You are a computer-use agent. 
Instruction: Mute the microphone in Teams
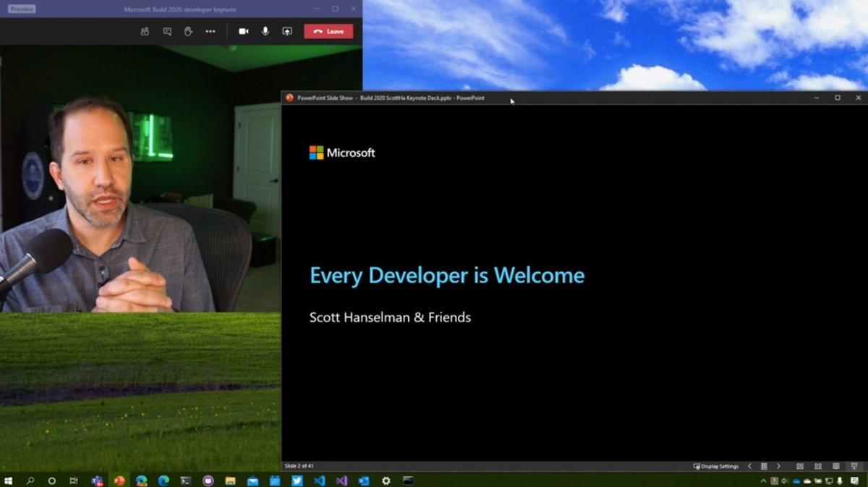tap(265, 31)
